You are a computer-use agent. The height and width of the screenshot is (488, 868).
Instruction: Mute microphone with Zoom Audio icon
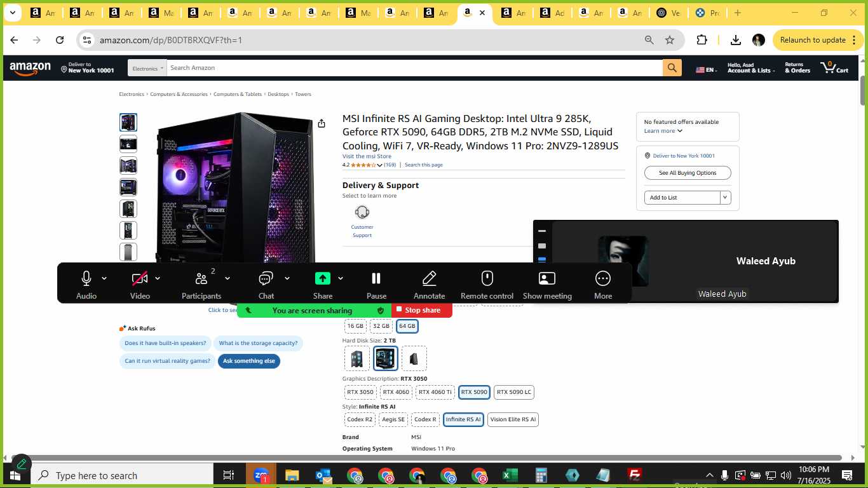86,278
